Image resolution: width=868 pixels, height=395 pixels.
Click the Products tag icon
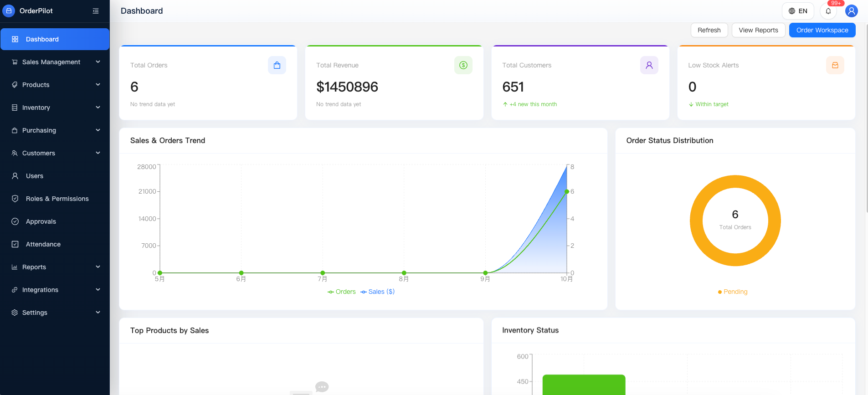pos(15,85)
